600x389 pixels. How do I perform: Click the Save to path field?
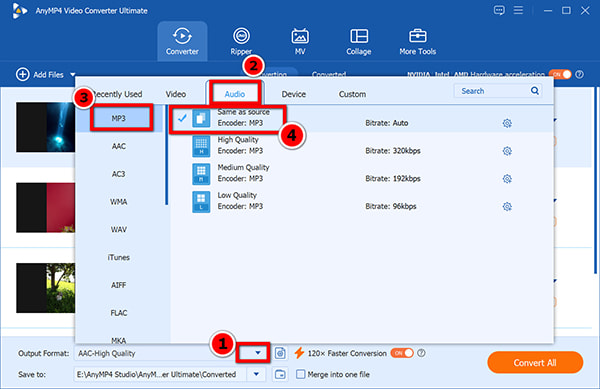tap(160, 374)
